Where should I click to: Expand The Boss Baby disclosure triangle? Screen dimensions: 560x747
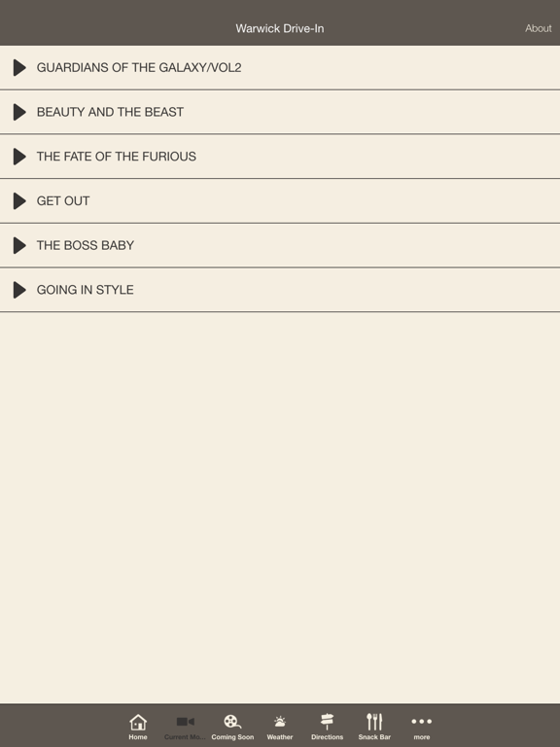[x=19, y=245]
